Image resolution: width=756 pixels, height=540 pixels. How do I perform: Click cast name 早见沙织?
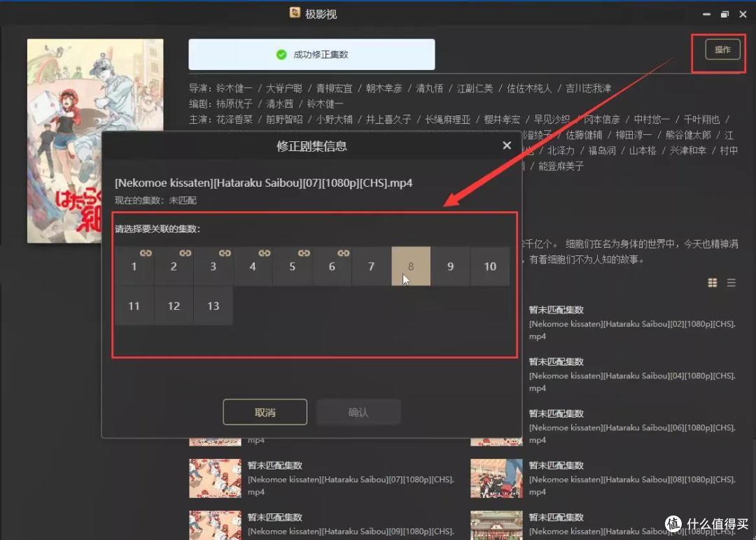pyautogui.click(x=552, y=120)
